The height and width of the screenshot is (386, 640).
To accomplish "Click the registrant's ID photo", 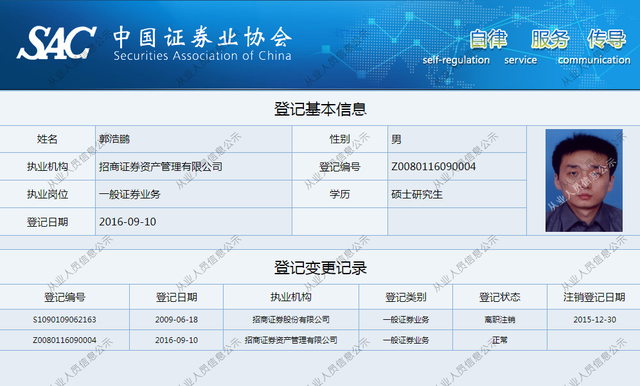I will pyautogui.click(x=584, y=180).
